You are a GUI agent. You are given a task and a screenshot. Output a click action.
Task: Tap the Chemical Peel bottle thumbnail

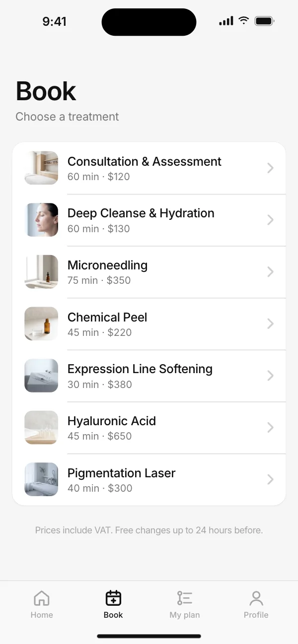coord(41,323)
